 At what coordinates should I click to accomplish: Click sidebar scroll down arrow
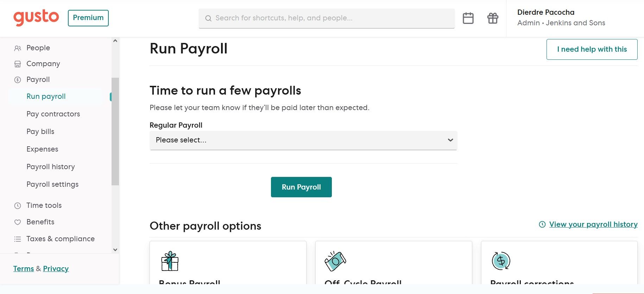[x=115, y=250]
